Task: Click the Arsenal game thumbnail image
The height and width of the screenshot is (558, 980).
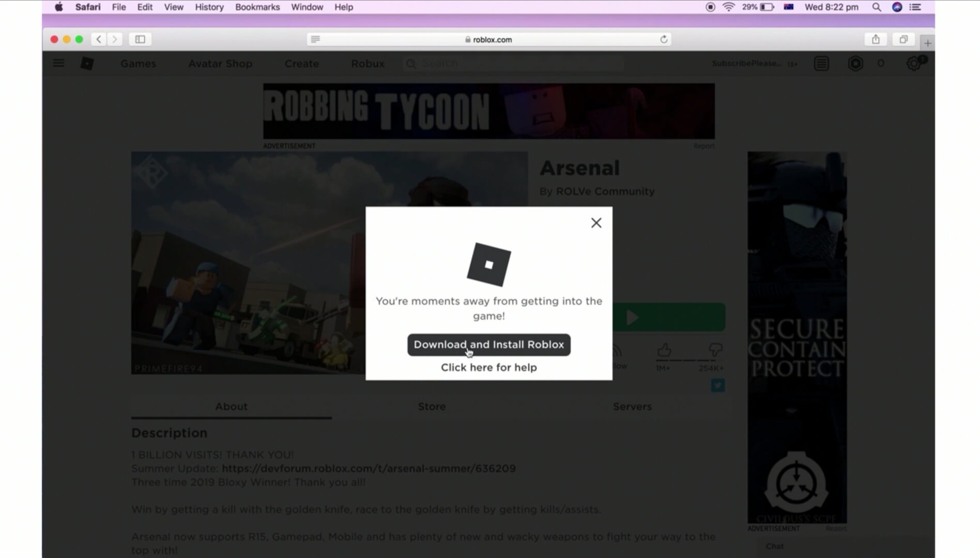Action: tap(248, 262)
